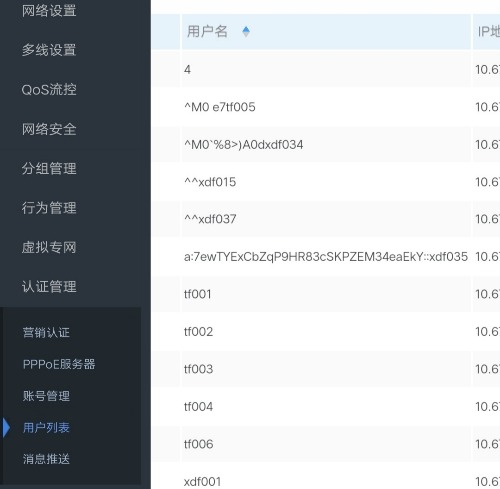The image size is (500, 489).
Task: Open 网络设置 in the sidebar
Action: (x=49, y=11)
